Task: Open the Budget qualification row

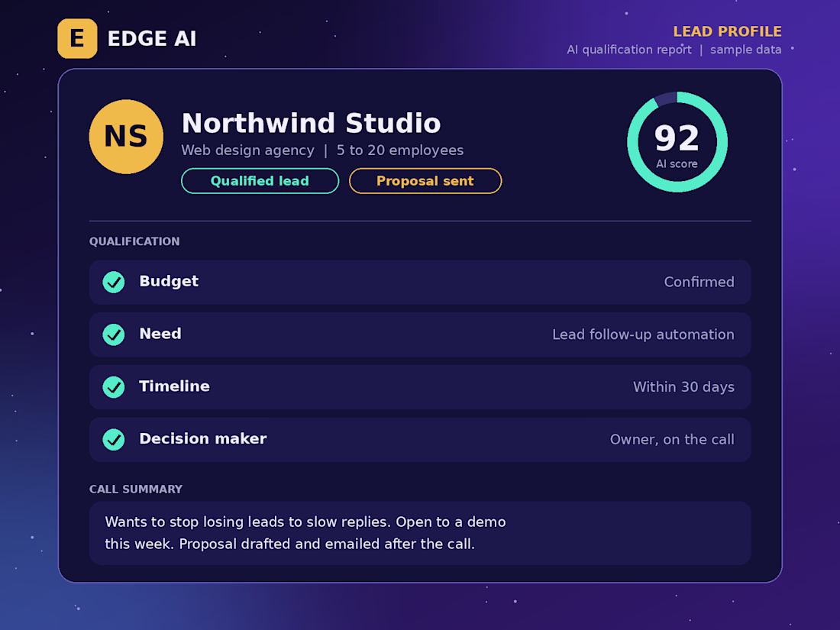Action: pos(420,283)
